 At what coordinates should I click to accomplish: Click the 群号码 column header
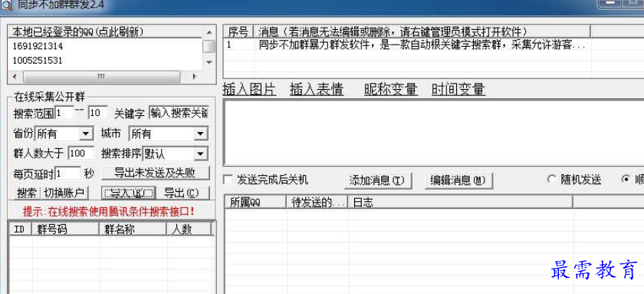(66, 229)
